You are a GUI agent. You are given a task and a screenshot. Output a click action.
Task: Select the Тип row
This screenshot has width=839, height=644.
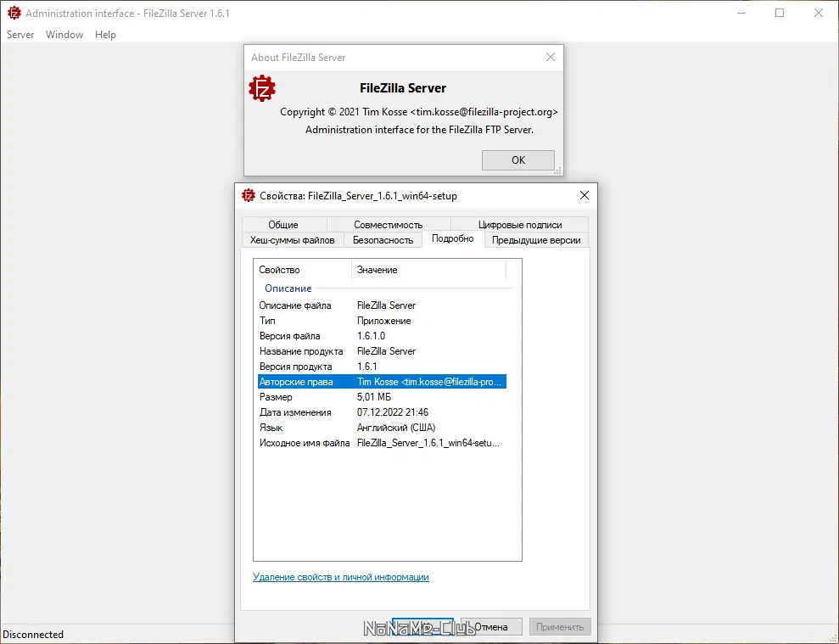pyautogui.click(x=382, y=321)
